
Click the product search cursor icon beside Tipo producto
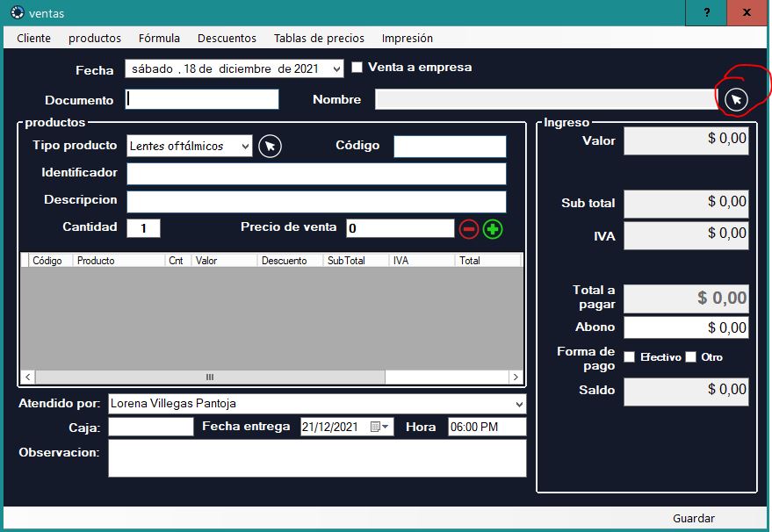click(x=270, y=146)
